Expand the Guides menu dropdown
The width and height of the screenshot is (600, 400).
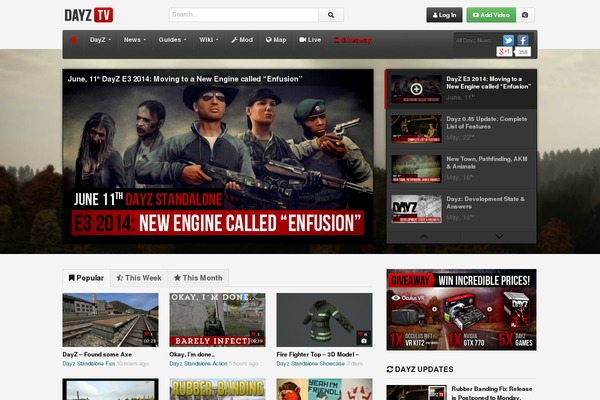click(x=173, y=40)
